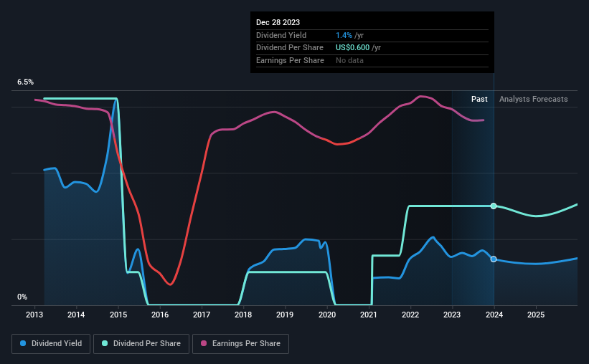Click the 1.4% dividend yield value in tooltip
Viewport: 589px width, 364px height.
point(344,35)
